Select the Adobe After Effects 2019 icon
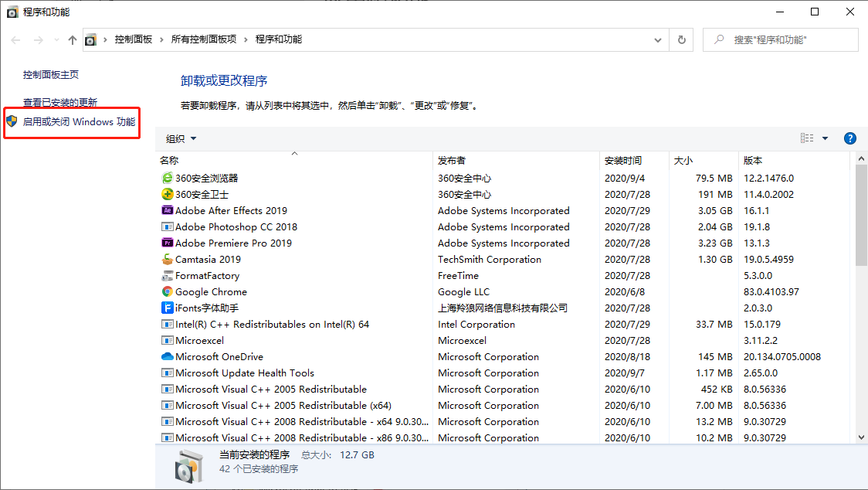The height and width of the screenshot is (490, 868). coord(167,211)
